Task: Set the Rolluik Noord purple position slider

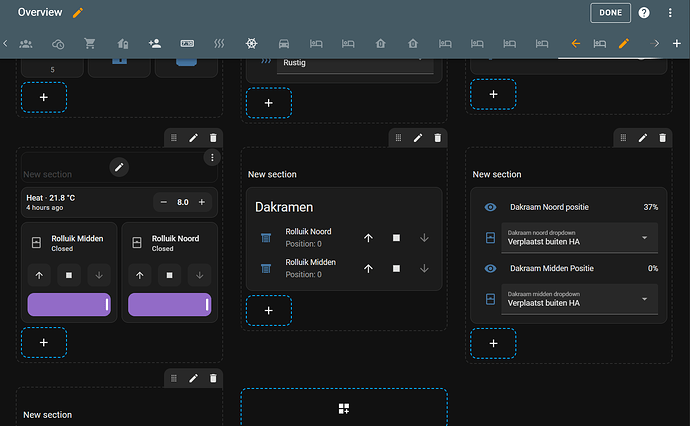Action: pos(169,305)
